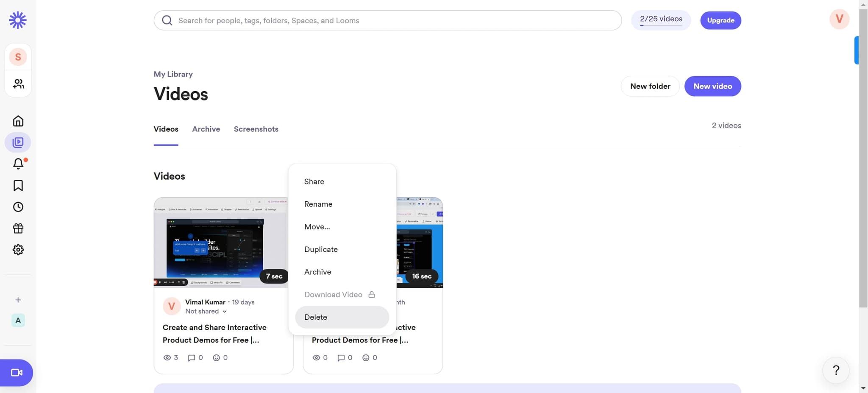
Task: Open the Earn free videos gift icon
Action: tap(18, 229)
